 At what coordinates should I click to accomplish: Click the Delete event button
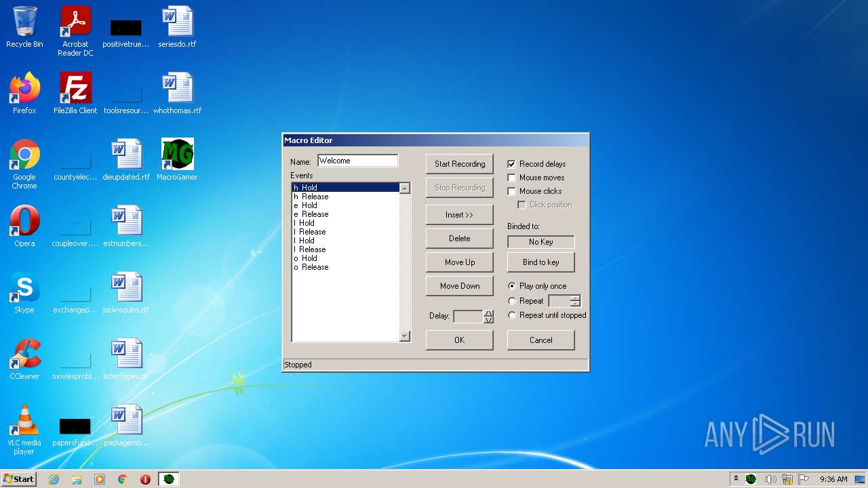point(460,239)
